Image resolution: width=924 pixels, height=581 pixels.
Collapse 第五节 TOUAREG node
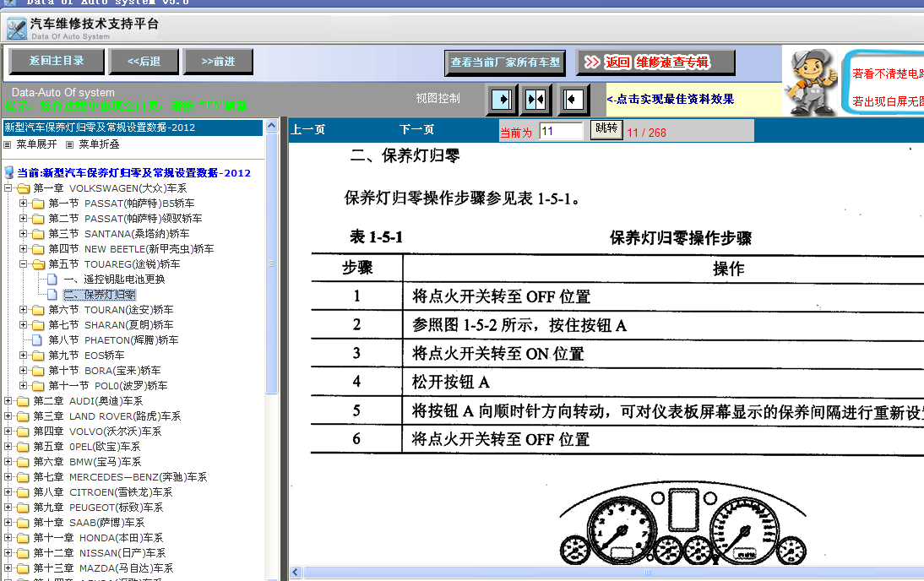pos(23,264)
